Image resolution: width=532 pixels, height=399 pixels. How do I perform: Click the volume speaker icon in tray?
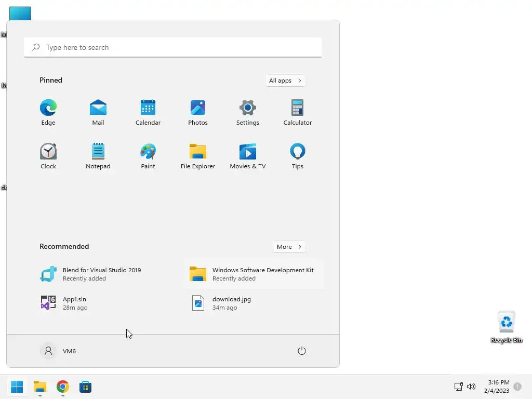pos(471,387)
